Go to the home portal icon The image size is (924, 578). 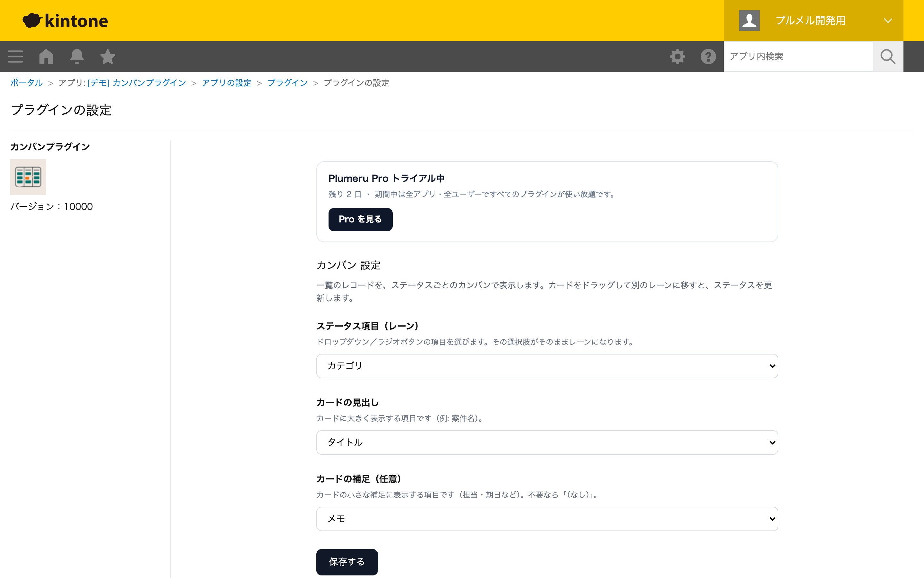(46, 57)
